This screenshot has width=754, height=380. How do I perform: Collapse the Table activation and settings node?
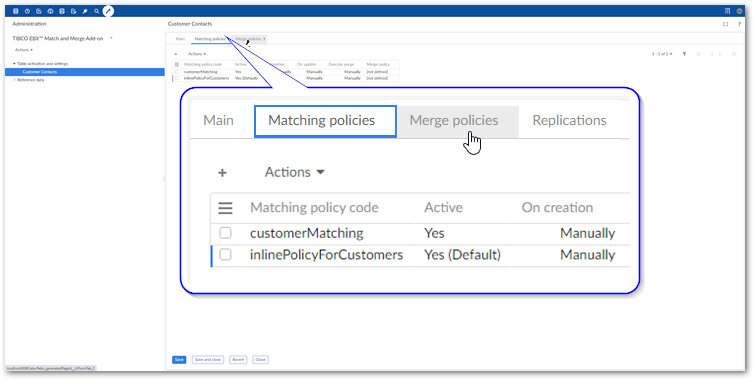(x=14, y=63)
